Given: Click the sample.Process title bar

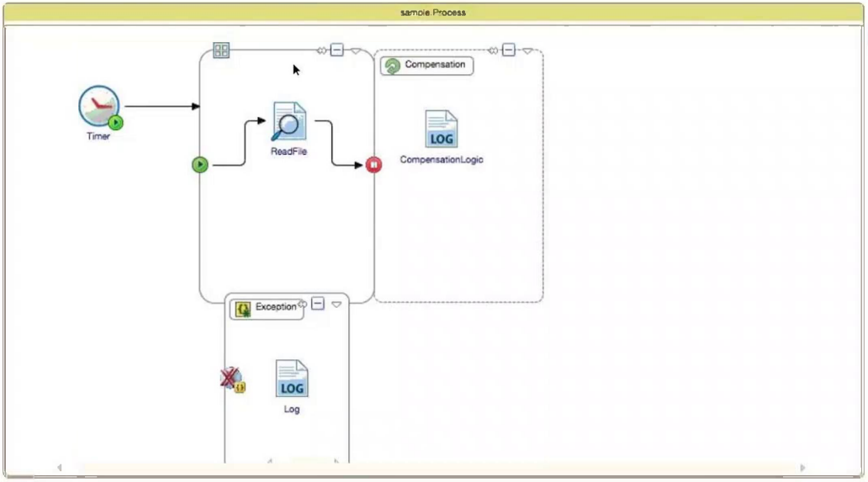Looking at the screenshot, I should 433,12.
